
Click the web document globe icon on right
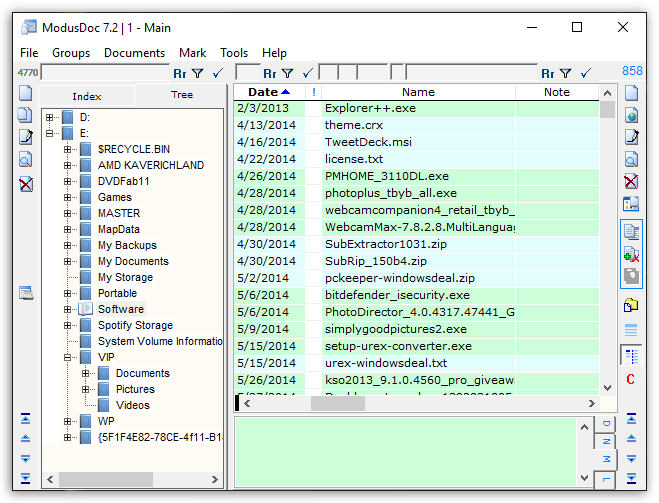631,115
